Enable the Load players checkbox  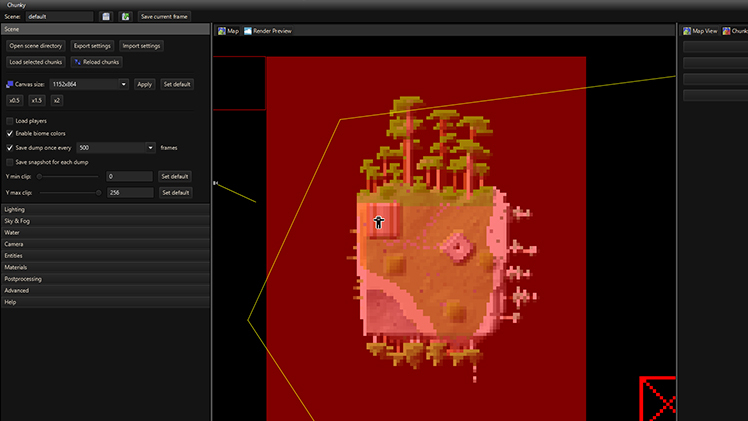(x=10, y=121)
